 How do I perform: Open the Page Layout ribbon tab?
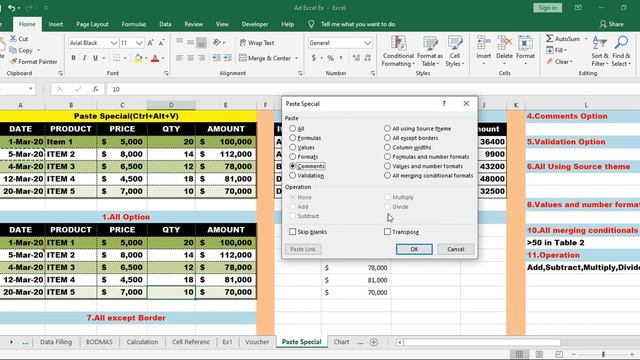(x=92, y=24)
